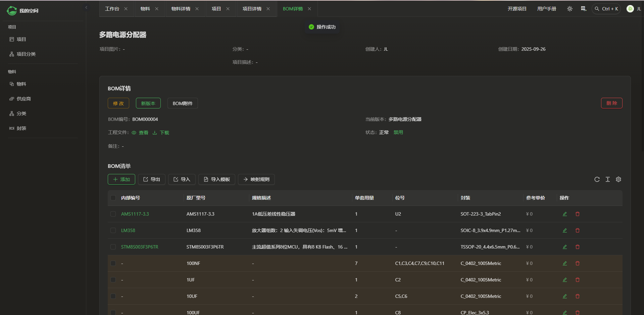Check the AMS1117-3.3 row checkbox
644x315 pixels.
[113, 214]
